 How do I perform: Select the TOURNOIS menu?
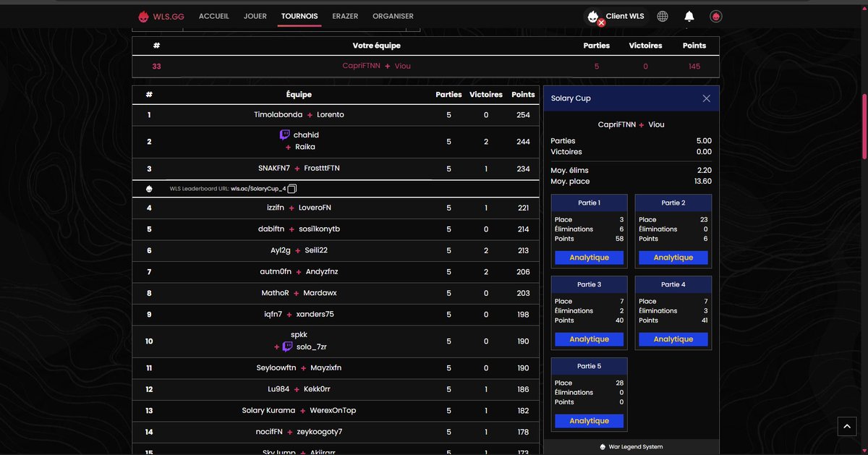(299, 16)
